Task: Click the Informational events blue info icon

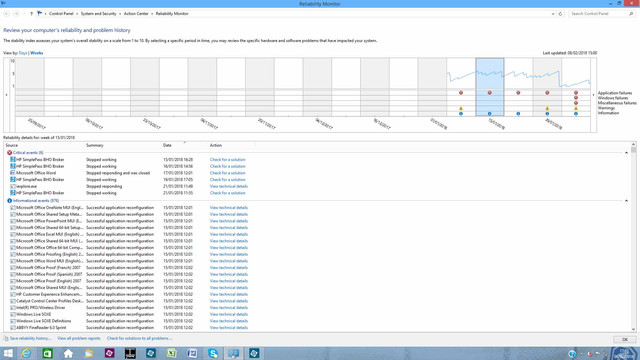Action: coord(9,201)
